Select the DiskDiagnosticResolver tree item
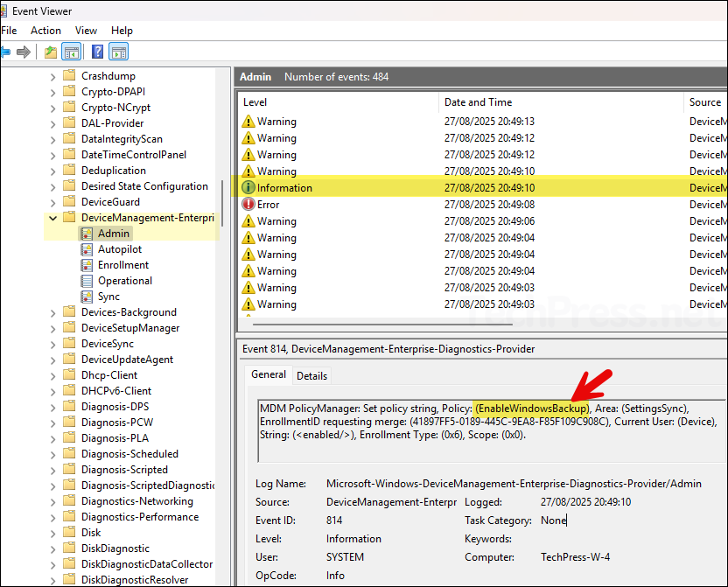This screenshot has width=728, height=587. 135,580
